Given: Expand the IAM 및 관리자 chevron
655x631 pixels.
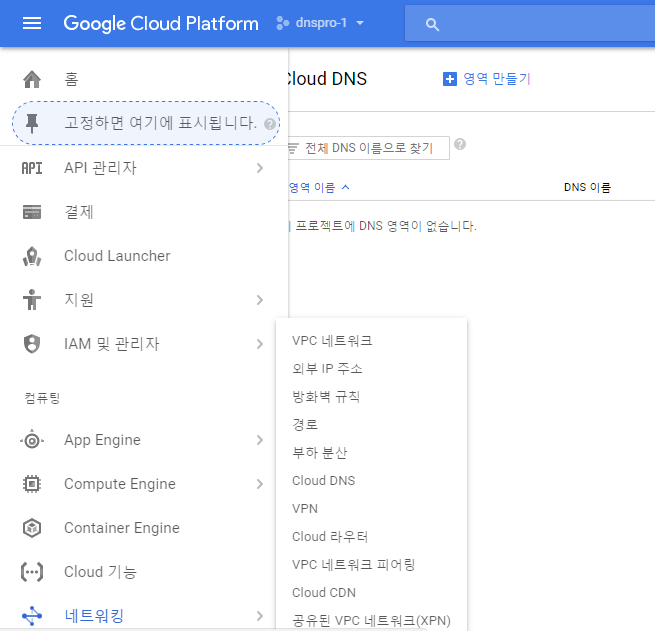Looking at the screenshot, I should point(260,344).
